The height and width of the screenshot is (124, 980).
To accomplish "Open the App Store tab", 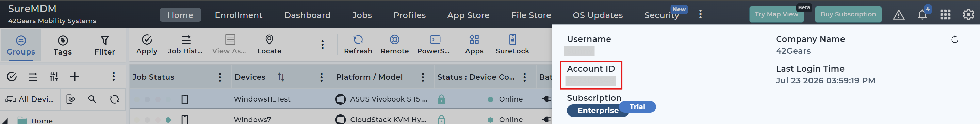I will [468, 15].
